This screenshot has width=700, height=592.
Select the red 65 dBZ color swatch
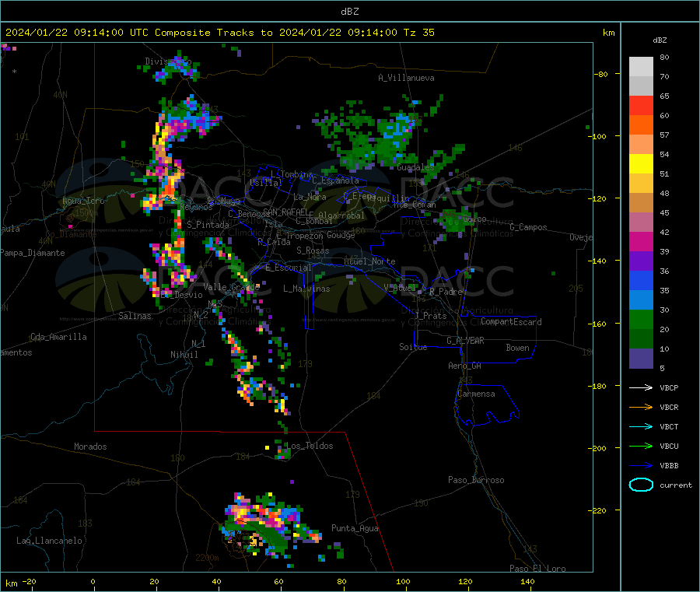pos(641,105)
